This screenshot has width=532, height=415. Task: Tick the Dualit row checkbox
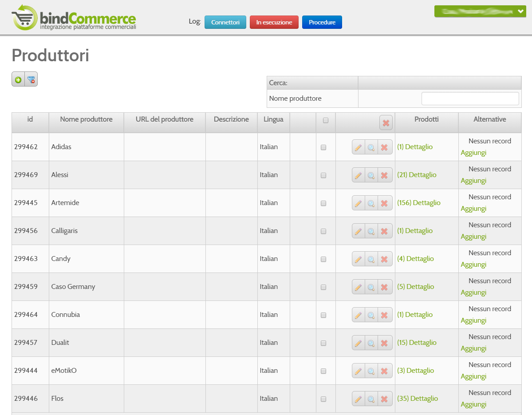coord(323,343)
